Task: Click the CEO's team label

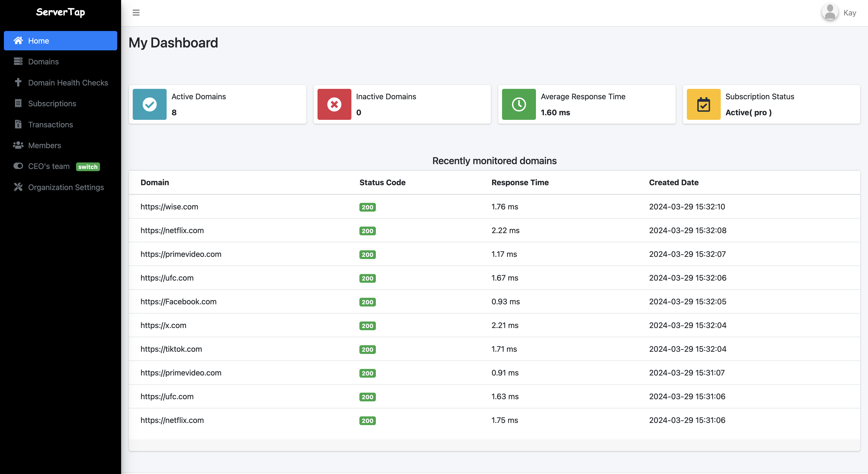Action: 49,166
